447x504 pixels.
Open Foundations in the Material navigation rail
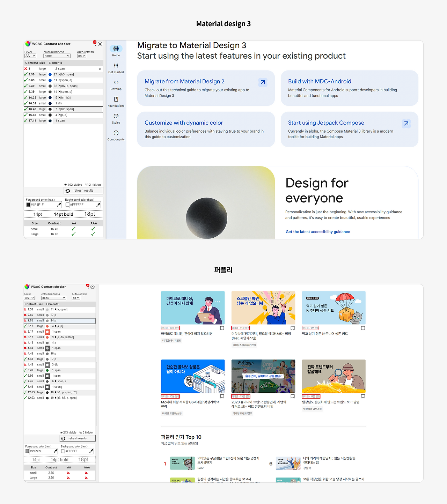tap(116, 102)
